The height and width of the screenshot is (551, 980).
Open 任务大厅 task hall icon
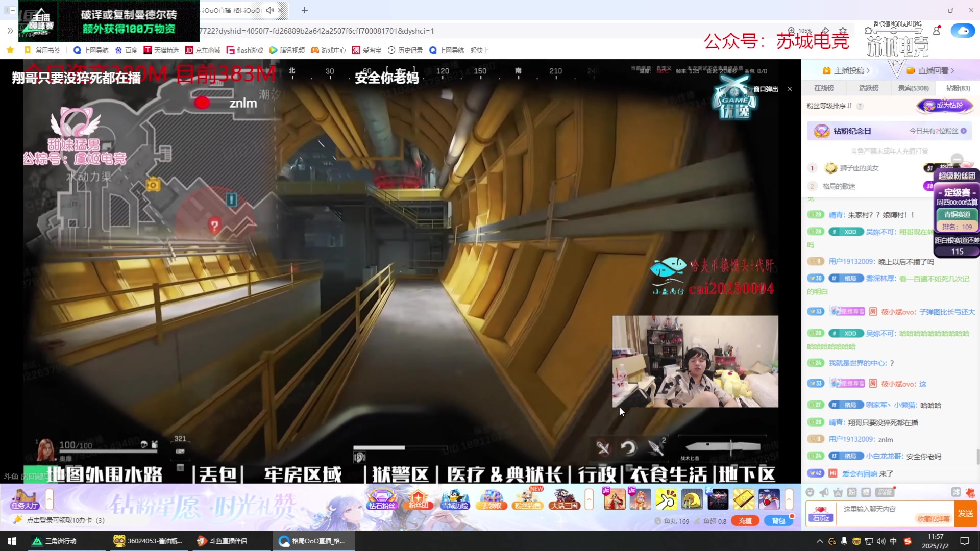24,499
